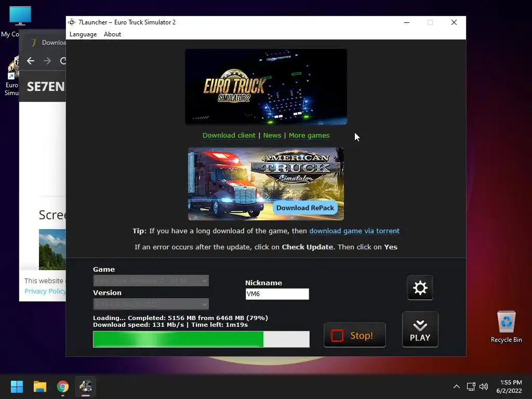Open Google Chrome from the taskbar

(x=63, y=387)
